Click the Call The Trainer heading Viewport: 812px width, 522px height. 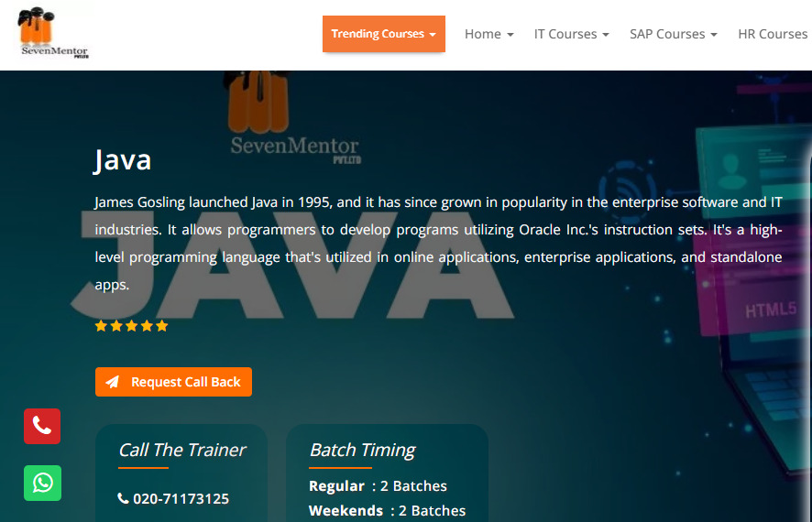[181, 450]
